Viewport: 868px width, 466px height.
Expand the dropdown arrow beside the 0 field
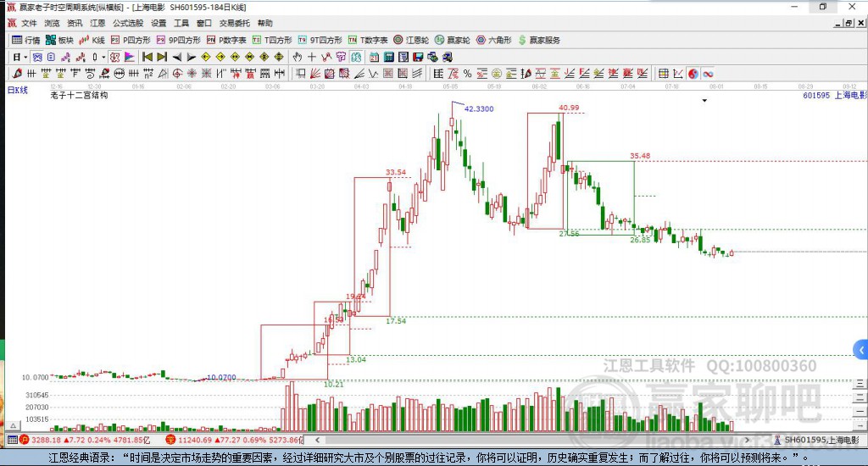103,57
